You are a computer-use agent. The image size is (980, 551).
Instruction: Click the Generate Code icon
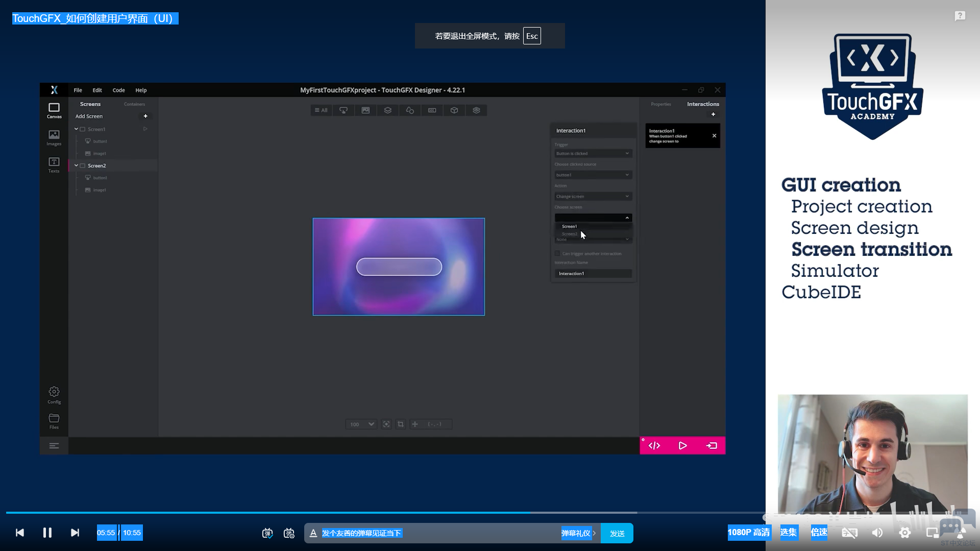click(x=654, y=446)
